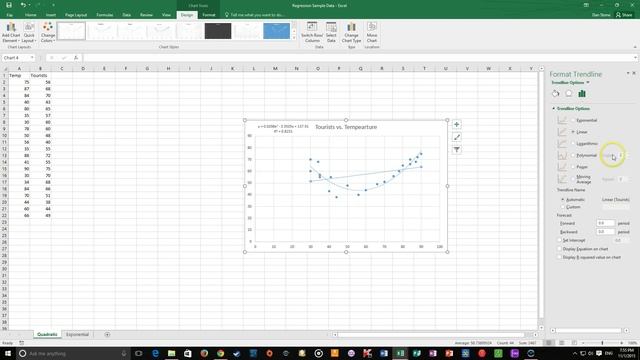Open the Format Trendline pane options arrow

pos(628,73)
